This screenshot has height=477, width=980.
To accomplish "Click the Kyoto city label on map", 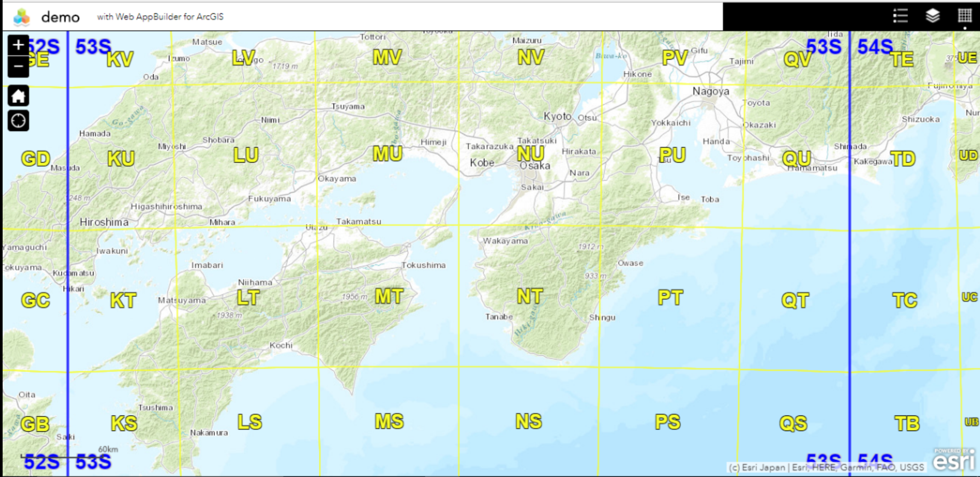I will click(557, 116).
